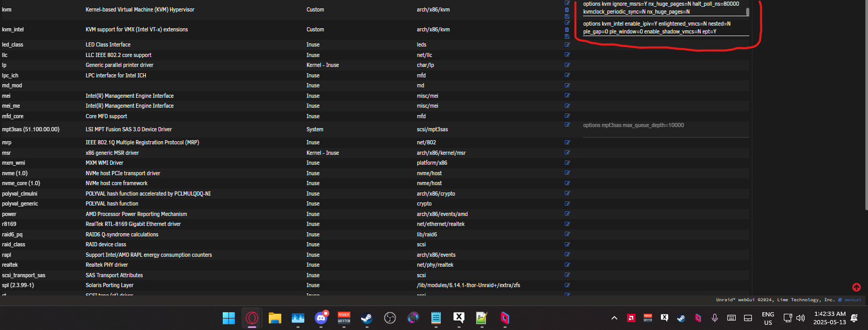Open Discord from the taskbar
Screen dimensions: 868x330
tap(321, 318)
